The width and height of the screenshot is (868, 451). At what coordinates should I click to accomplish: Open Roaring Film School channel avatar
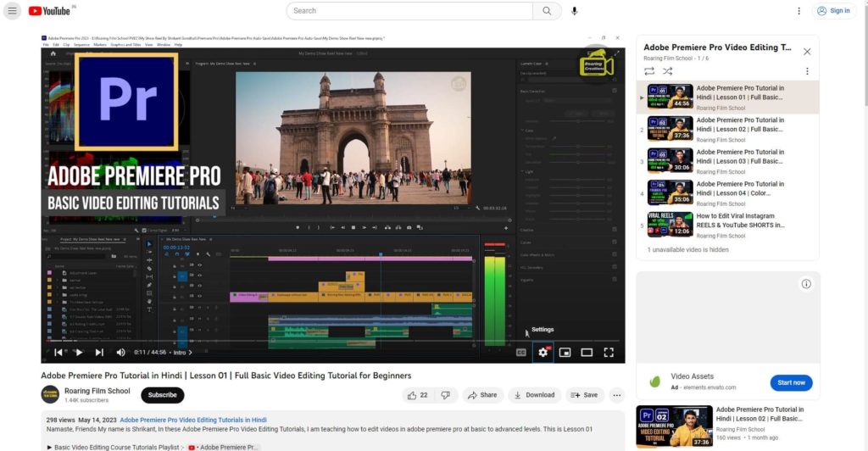50,394
